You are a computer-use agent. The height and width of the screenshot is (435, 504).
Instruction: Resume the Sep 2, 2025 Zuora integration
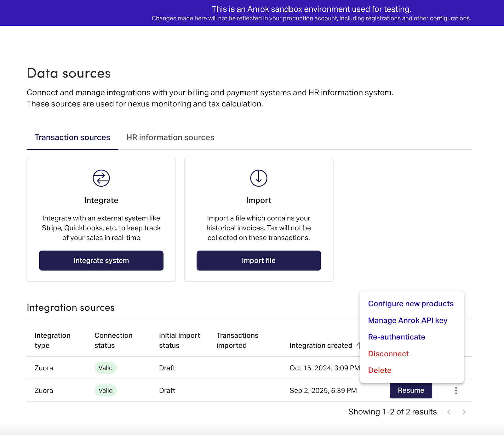point(411,391)
